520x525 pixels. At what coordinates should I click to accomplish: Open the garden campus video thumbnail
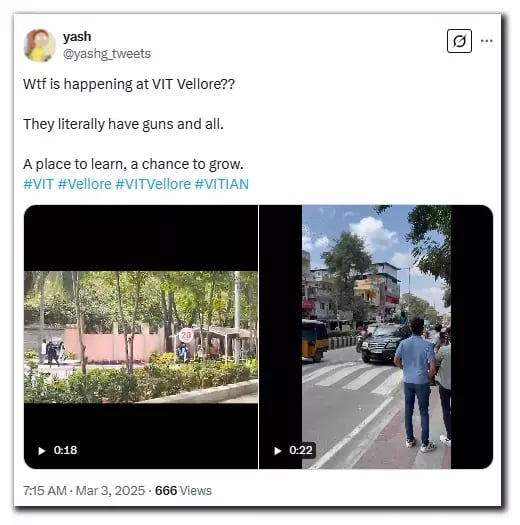pos(141,337)
